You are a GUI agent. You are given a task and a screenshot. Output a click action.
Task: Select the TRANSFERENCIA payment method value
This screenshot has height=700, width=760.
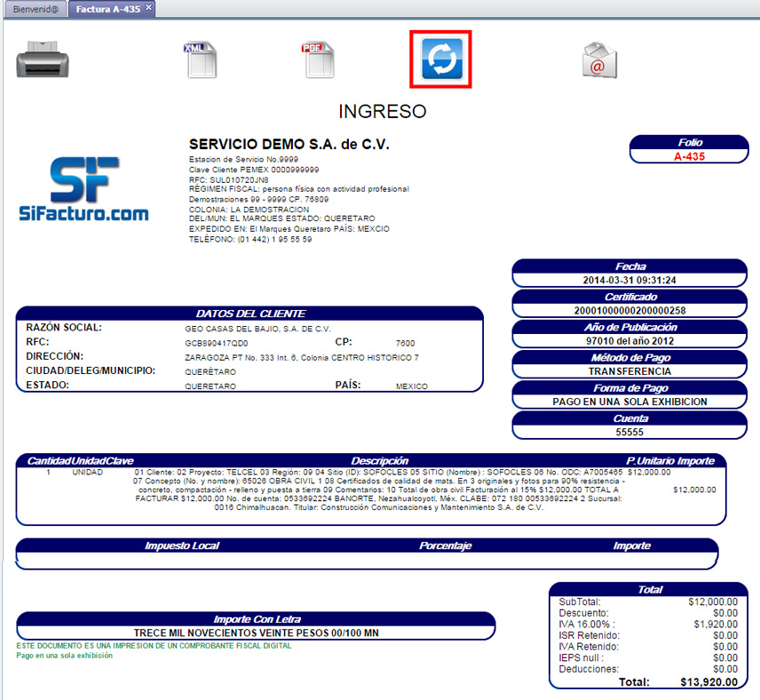[629, 371]
